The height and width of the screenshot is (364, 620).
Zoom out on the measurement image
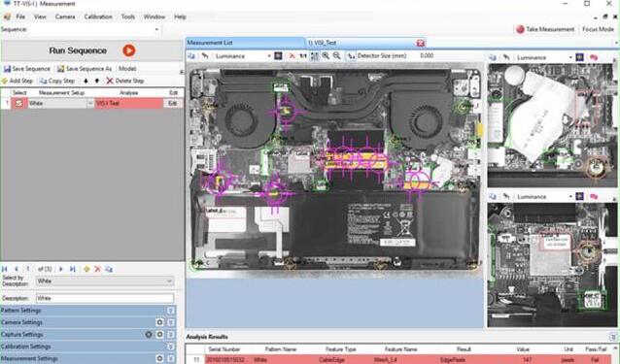336,56
